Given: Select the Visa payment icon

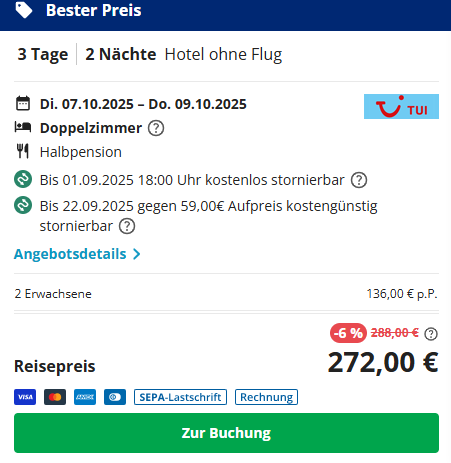Looking at the screenshot, I should (25, 397).
